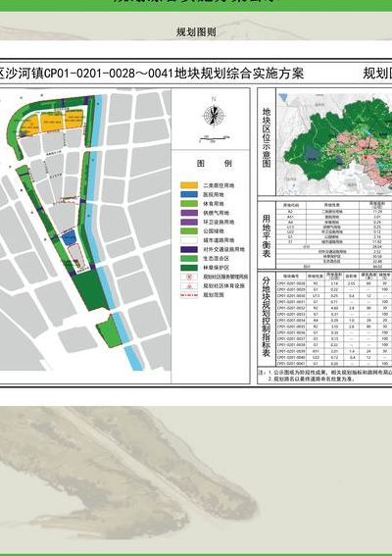The image size is (392, 556).
Task: Click the yellow residential parcels on map
Action: pyautogui.click(x=51, y=123)
